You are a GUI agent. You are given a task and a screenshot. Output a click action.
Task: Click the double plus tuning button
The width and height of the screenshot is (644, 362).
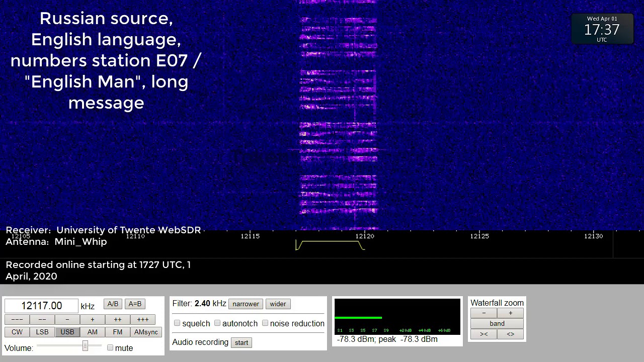click(x=118, y=319)
